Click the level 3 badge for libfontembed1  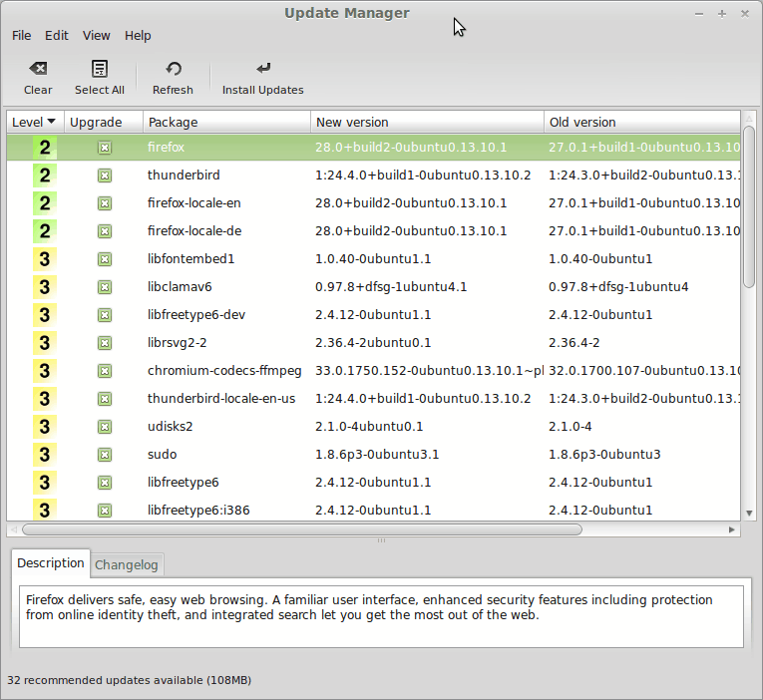point(45,259)
